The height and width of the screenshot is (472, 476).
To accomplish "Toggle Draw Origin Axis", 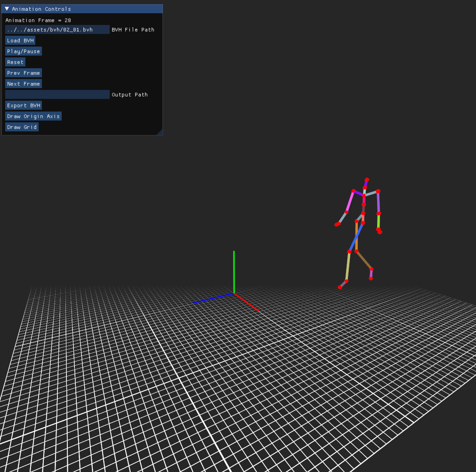I will [x=33, y=116].
